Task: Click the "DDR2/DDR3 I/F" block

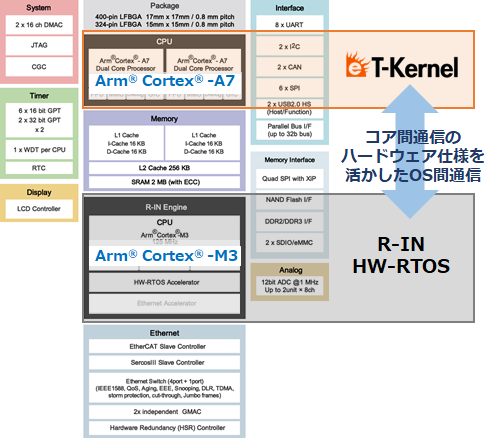Action: tap(290, 221)
